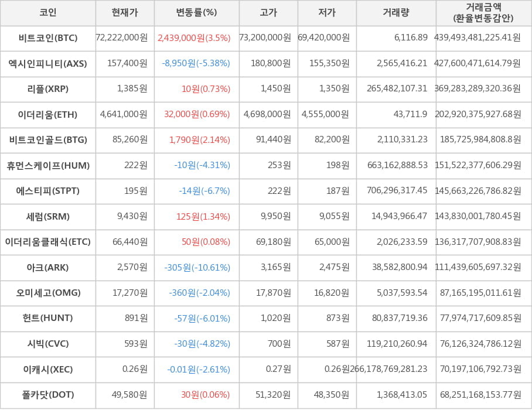Click ETC change 50원(0.08%)

point(206,242)
